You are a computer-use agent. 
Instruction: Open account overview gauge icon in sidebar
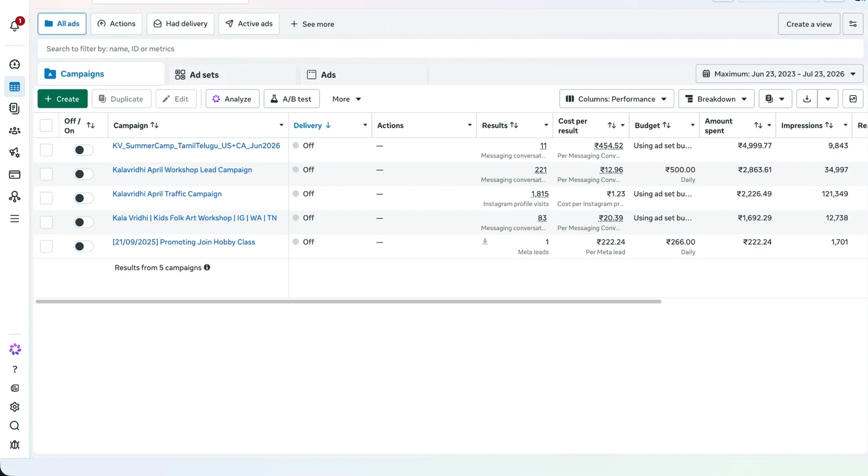click(15, 64)
